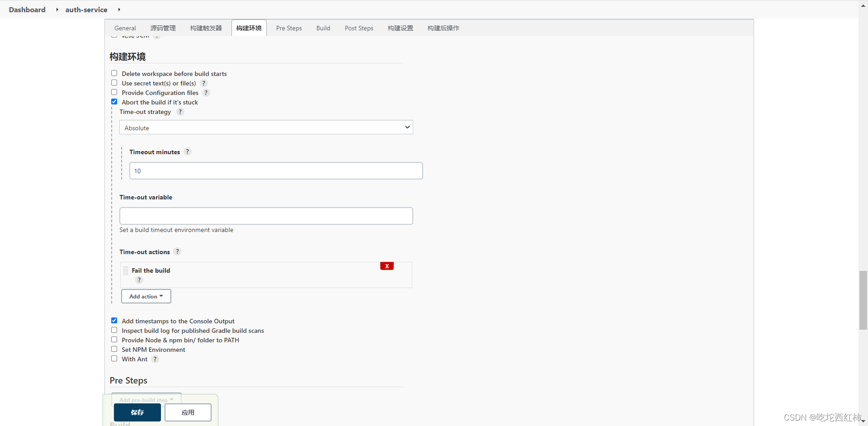Image resolution: width=868 pixels, height=426 pixels.
Task: Click the Pre Steps section heading
Action: click(x=128, y=380)
